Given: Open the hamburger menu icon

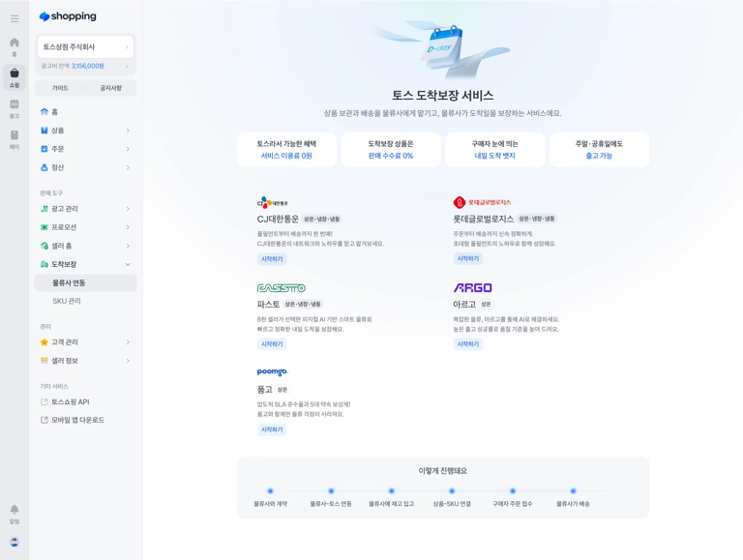Looking at the screenshot, I should [x=15, y=18].
